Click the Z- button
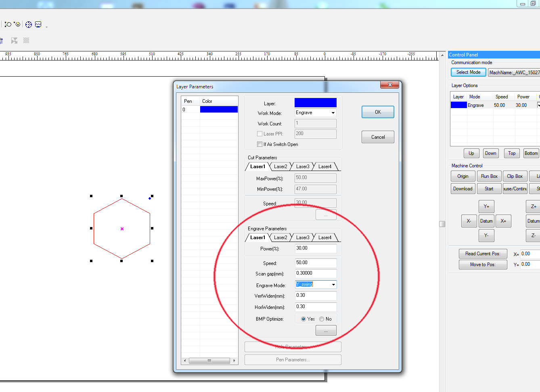 [x=533, y=236]
